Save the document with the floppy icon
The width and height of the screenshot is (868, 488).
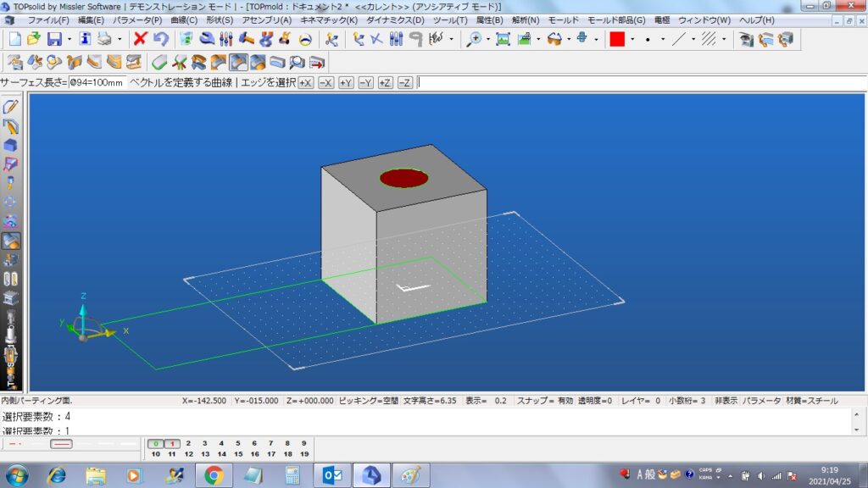pos(54,39)
